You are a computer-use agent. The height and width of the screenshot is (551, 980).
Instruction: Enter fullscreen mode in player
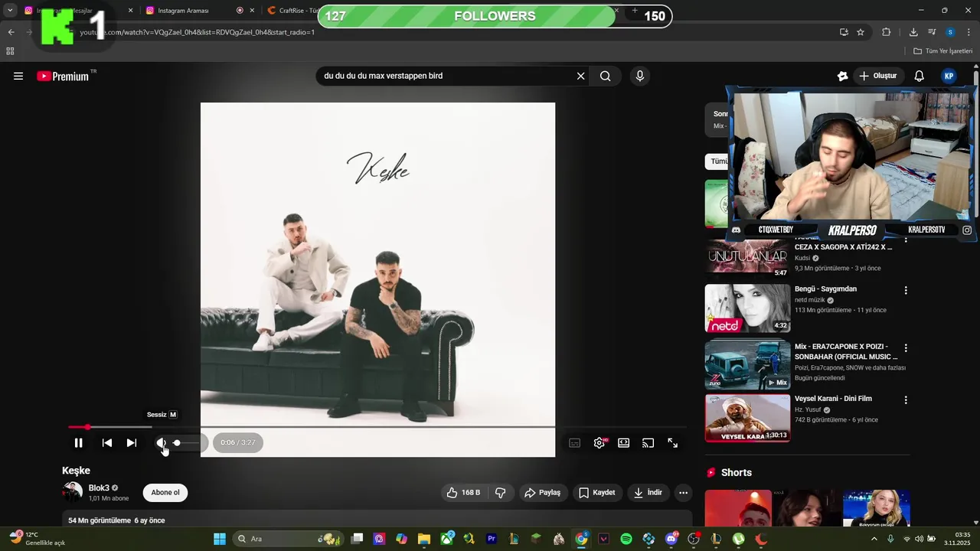coord(673,443)
